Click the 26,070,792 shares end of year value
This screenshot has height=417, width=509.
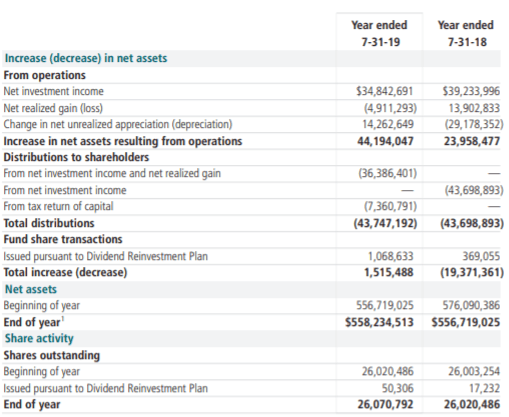(x=385, y=405)
